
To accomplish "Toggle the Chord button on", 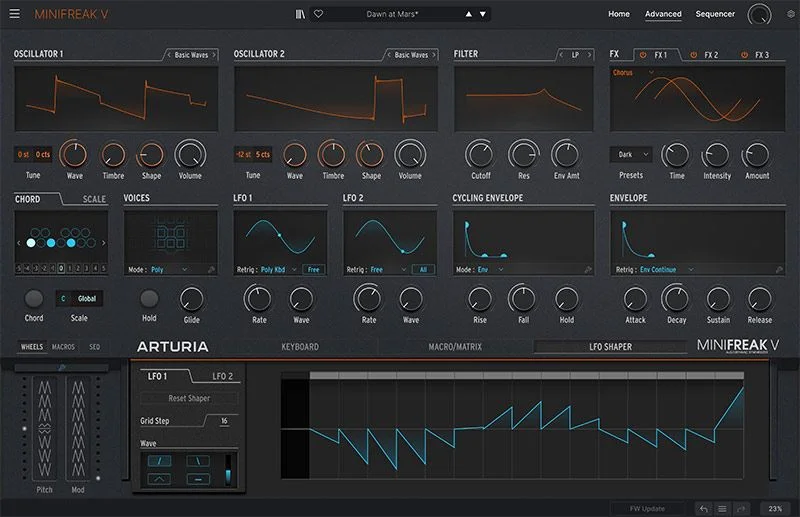I will [34, 299].
